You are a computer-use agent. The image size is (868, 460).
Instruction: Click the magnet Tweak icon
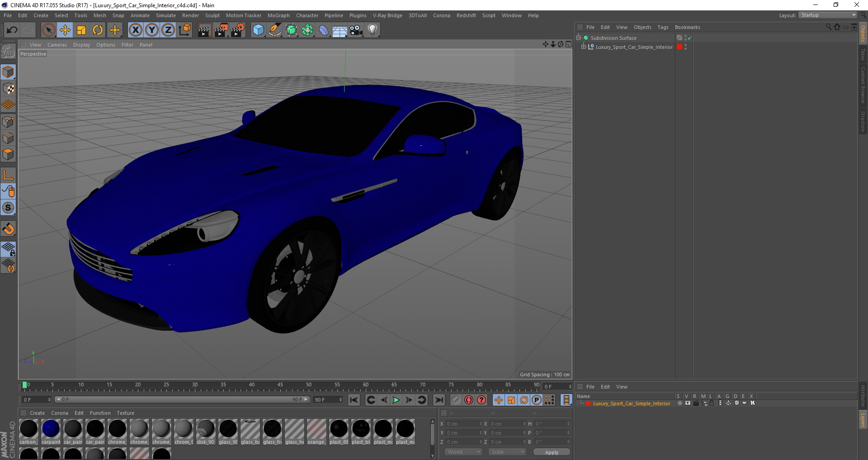[x=9, y=229]
